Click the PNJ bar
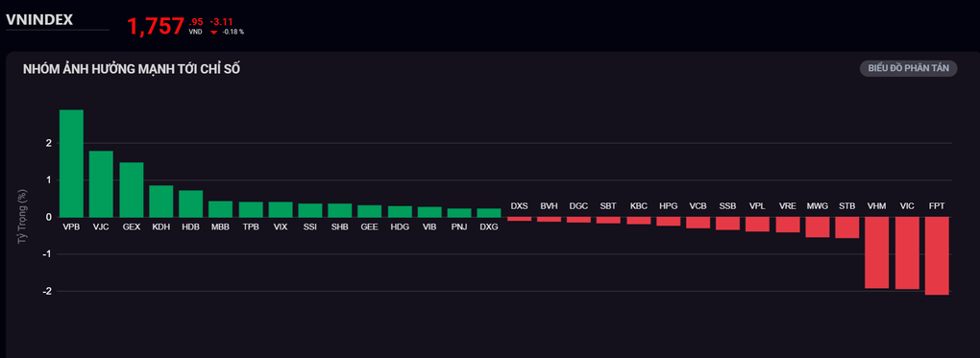This screenshot has width=980, height=358. 459,212
